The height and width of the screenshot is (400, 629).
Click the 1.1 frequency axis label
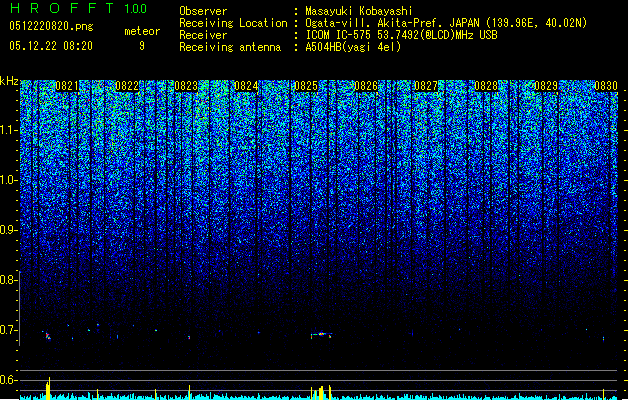(8, 130)
